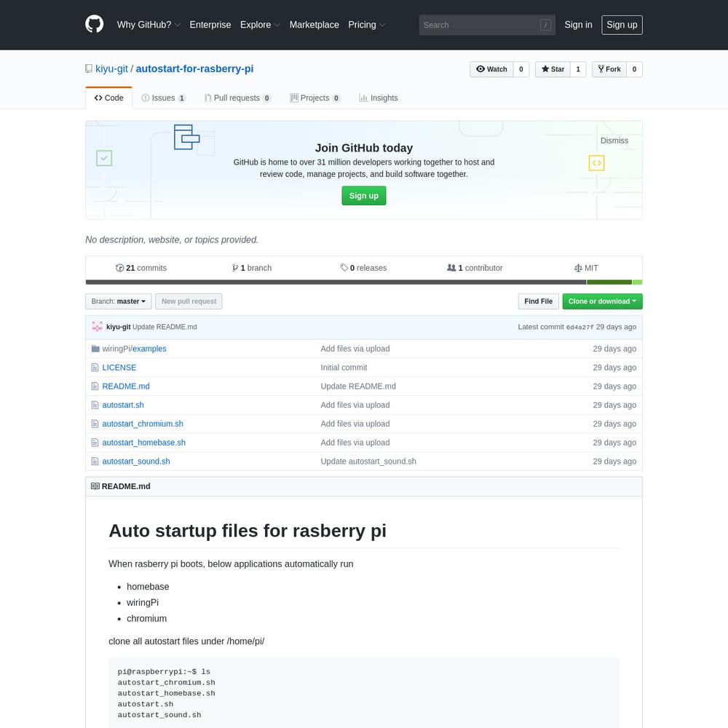The image size is (728, 728).
Task: Click the repository book icon beside kiyu-git
Action: (89, 69)
